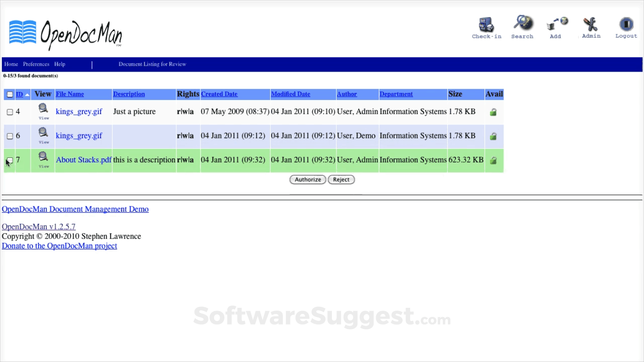Viewport: 644px width, 362px height.
Task: Open the Home menu item
Action: click(11, 64)
